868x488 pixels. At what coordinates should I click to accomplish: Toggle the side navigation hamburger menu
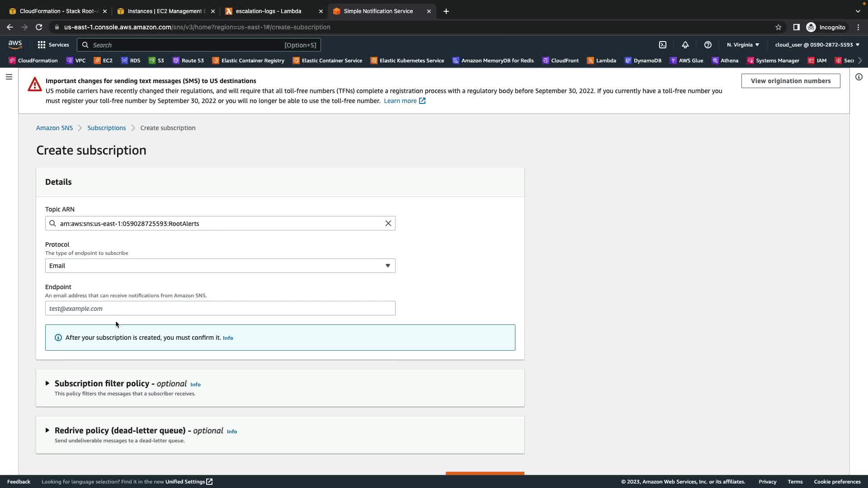point(9,77)
